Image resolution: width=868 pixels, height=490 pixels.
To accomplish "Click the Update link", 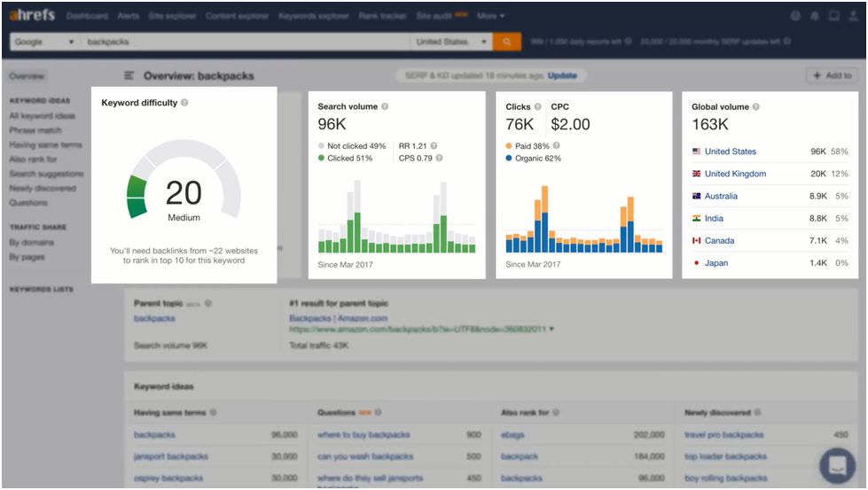I will click(x=562, y=75).
